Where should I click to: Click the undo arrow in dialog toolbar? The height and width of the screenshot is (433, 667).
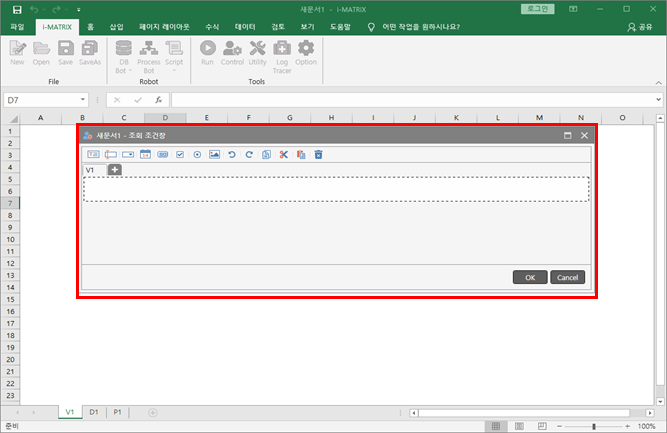coord(232,155)
